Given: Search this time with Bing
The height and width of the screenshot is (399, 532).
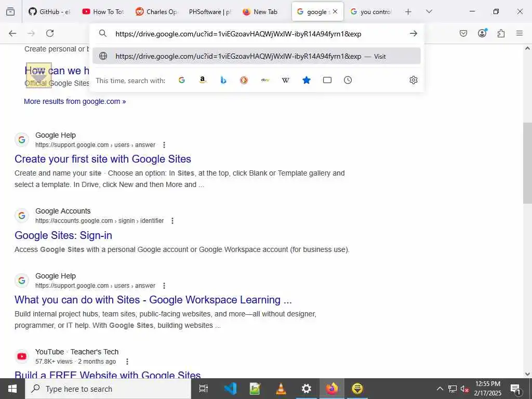Looking at the screenshot, I should 223,80.
